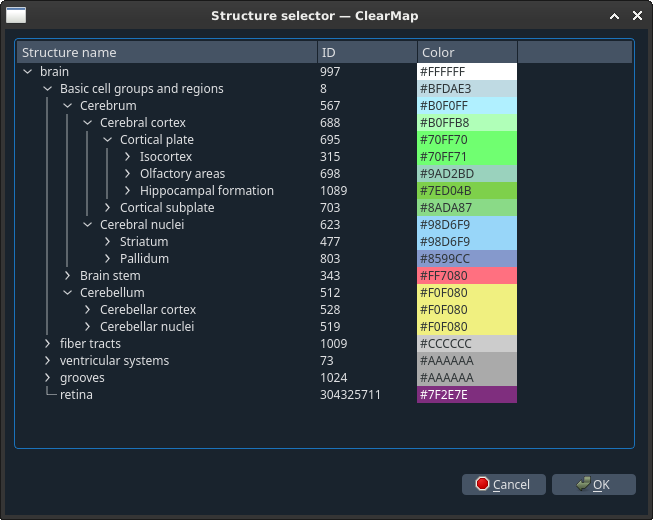Collapse the Cerebellum node
The image size is (653, 520).
click(x=68, y=293)
